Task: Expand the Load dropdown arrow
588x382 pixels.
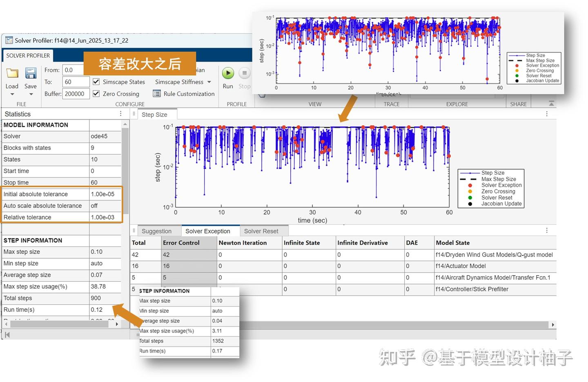Action: [x=12, y=94]
